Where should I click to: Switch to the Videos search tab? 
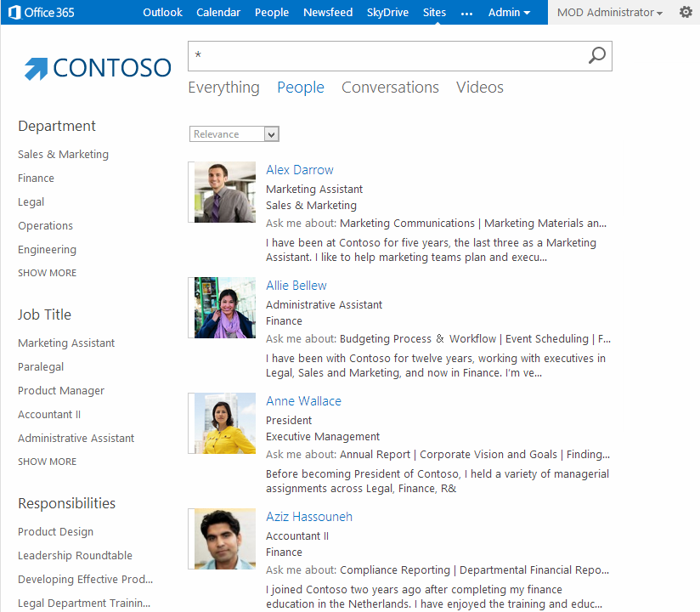479,87
